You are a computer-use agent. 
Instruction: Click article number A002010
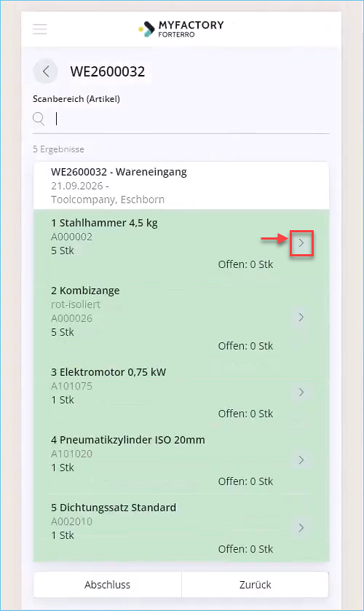(72, 521)
